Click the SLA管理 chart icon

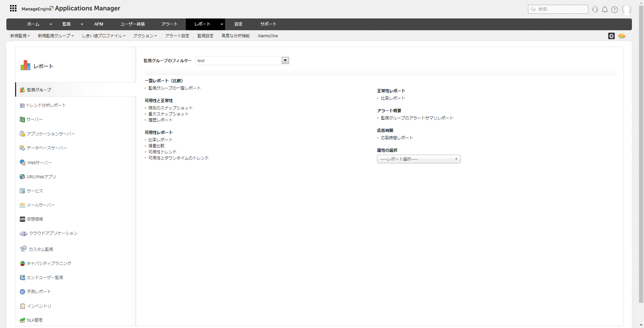tap(22, 320)
